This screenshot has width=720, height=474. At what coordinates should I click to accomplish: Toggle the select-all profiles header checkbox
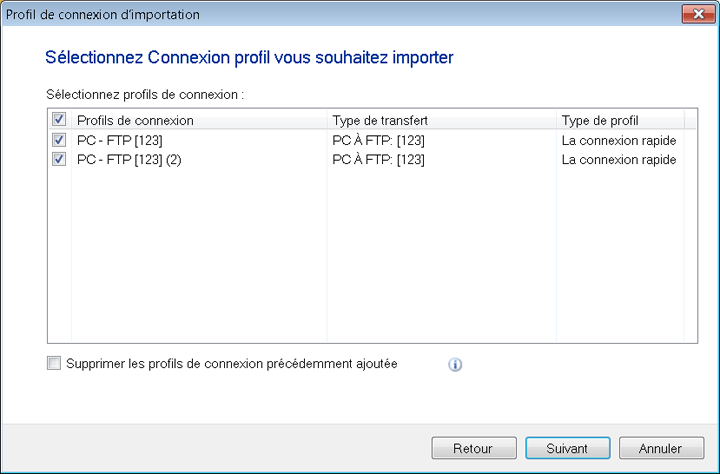pyautogui.click(x=59, y=120)
